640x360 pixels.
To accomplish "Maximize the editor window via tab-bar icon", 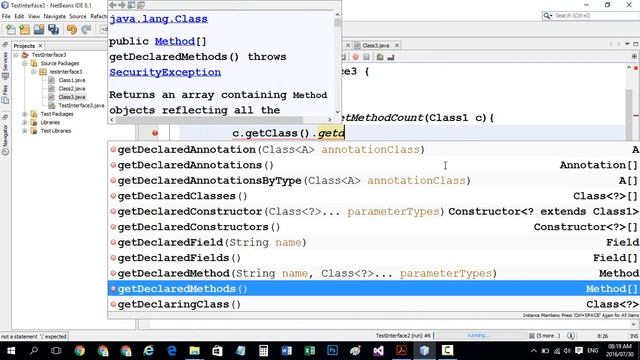I will (636, 44).
